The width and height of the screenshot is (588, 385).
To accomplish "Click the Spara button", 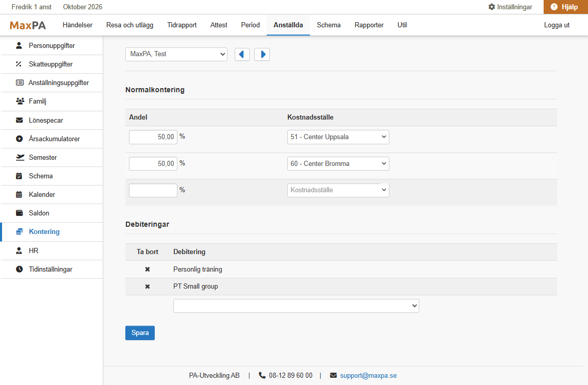I will coord(140,333).
